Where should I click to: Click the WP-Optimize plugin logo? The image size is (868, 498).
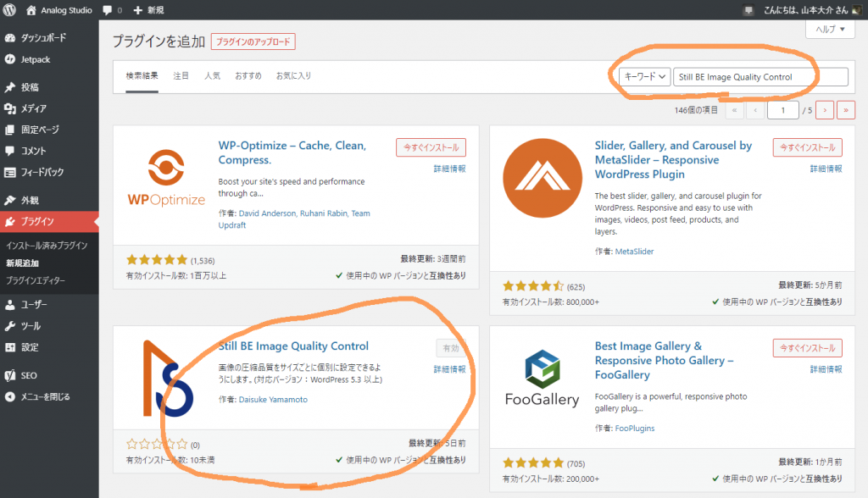pos(166,178)
